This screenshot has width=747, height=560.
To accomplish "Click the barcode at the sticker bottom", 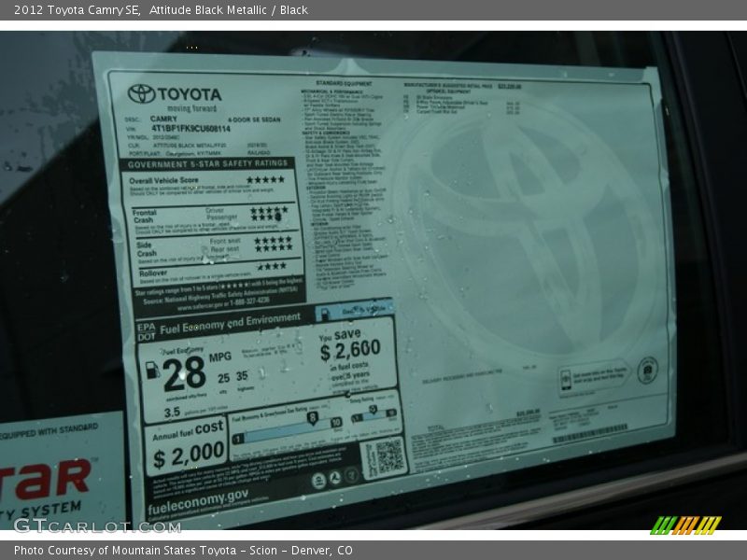I will pyautogui.click(x=589, y=435).
